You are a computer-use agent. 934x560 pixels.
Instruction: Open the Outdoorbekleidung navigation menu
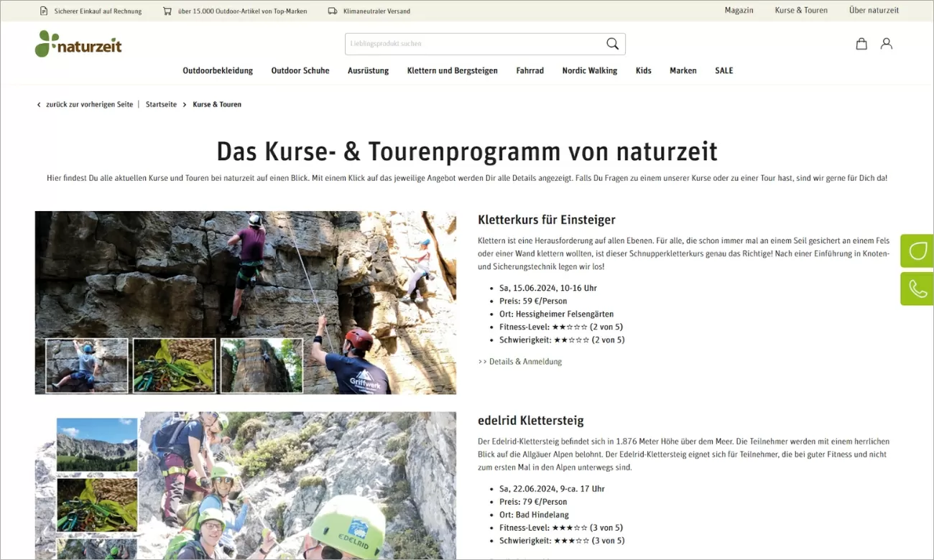point(218,70)
